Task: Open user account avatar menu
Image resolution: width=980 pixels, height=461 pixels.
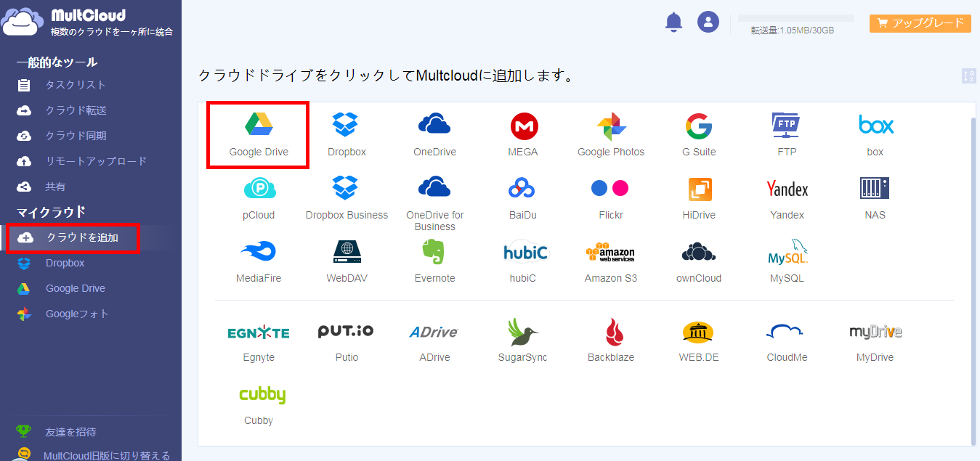Action: click(708, 22)
